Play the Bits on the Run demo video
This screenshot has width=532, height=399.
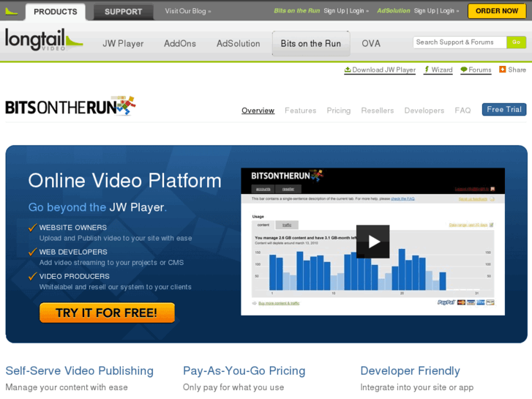click(x=373, y=242)
